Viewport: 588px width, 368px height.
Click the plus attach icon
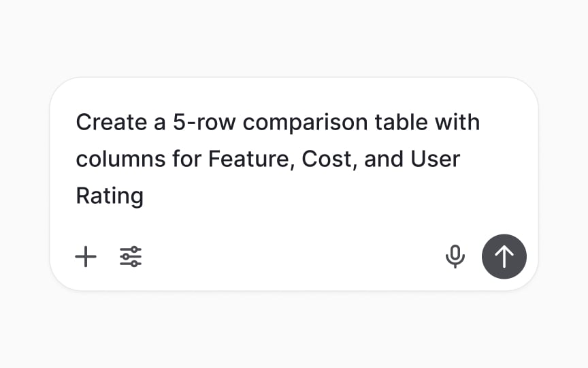(x=86, y=257)
